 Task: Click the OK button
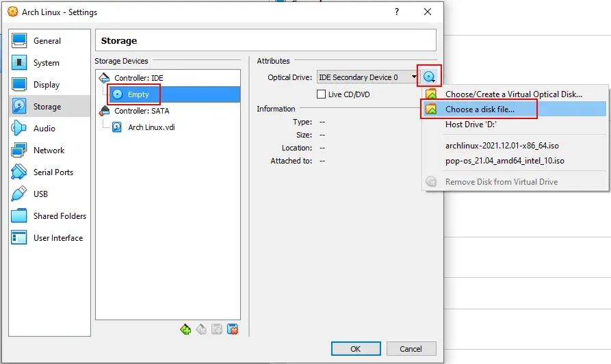[x=355, y=348]
